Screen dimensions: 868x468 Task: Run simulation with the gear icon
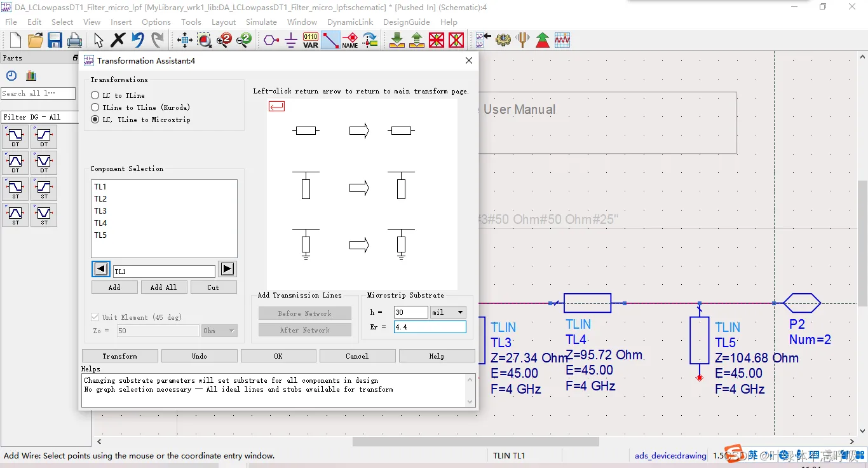[x=503, y=41]
